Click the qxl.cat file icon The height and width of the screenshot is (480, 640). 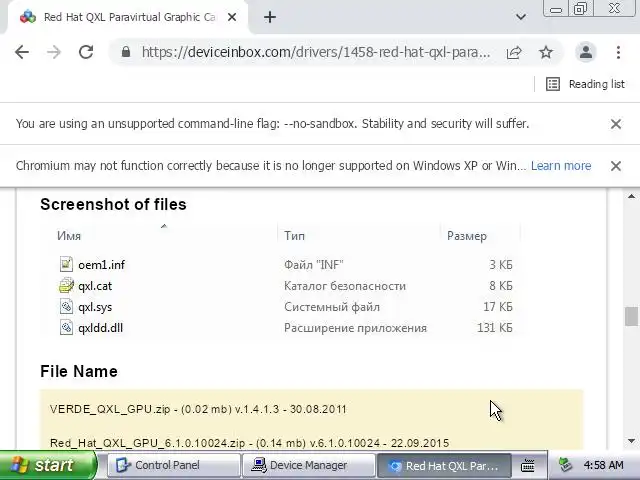click(66, 286)
